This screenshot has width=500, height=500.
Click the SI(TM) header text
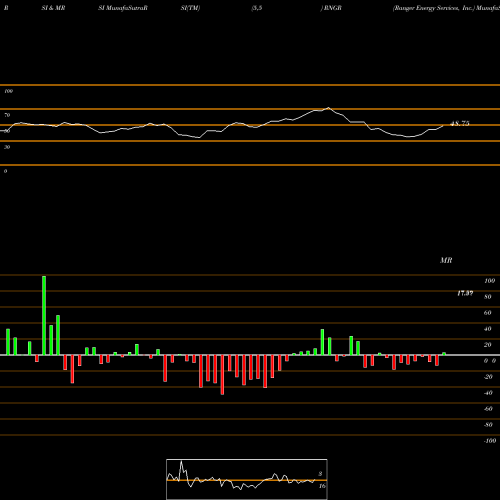click(x=190, y=8)
